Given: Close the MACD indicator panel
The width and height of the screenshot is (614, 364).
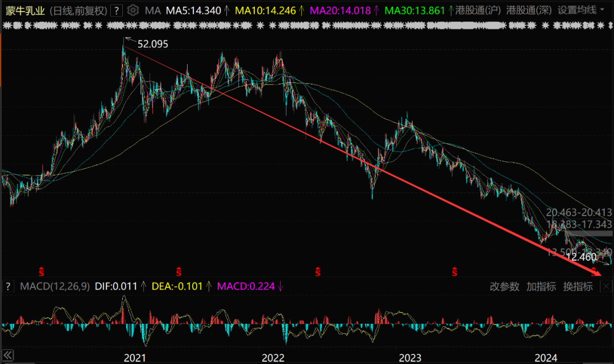Looking at the screenshot, I should click(606, 286).
